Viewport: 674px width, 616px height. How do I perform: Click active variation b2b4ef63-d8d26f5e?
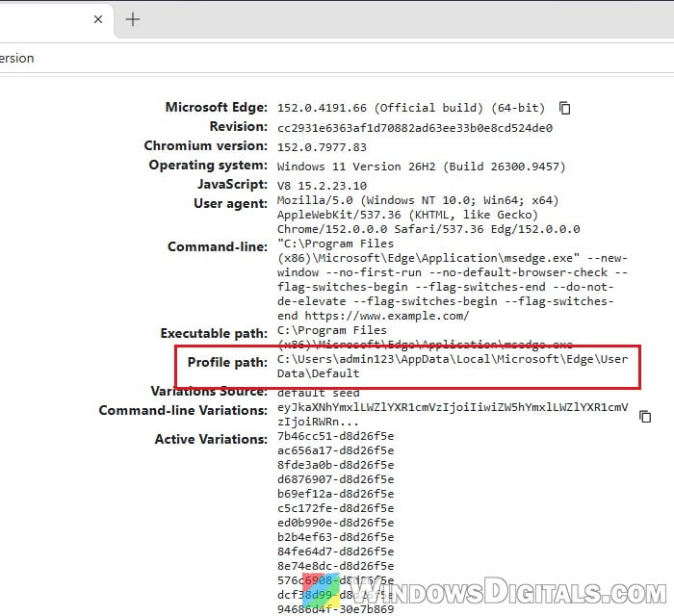pos(336,537)
